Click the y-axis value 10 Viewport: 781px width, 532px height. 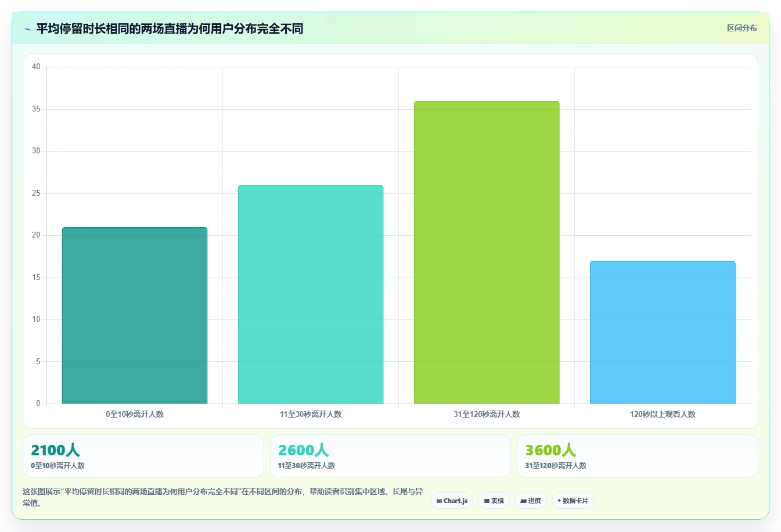click(36, 319)
